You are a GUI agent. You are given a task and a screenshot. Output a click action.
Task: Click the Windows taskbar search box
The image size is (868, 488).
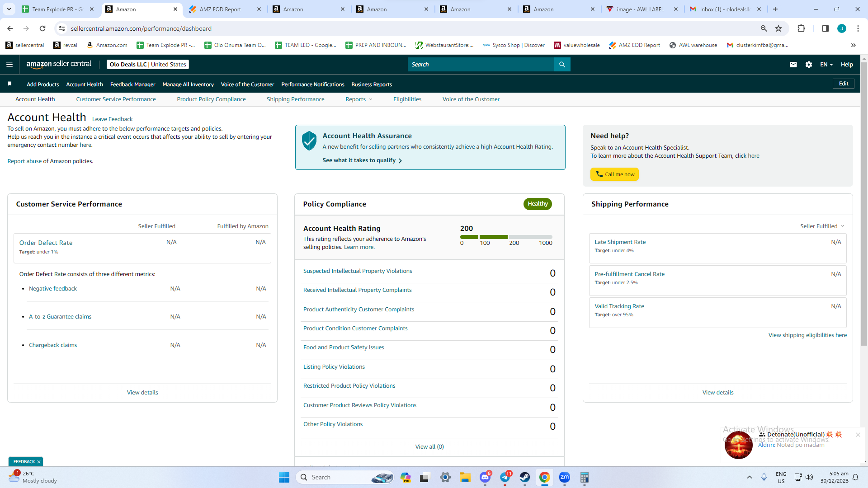[344, 477]
